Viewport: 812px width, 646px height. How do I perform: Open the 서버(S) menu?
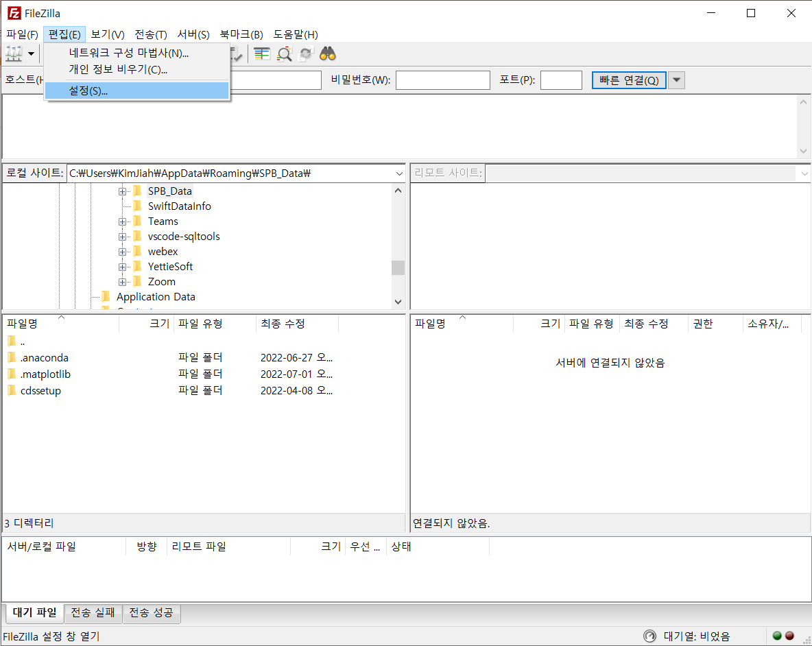pyautogui.click(x=193, y=35)
